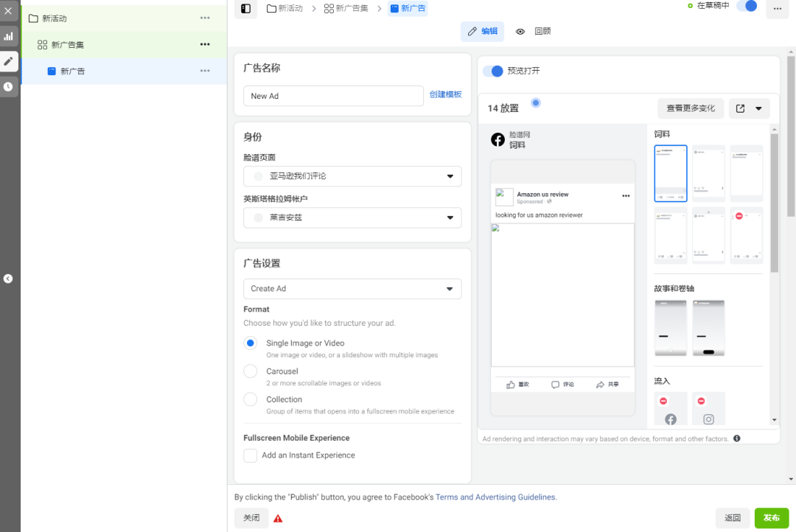Click the main page vertical scrollbar

(x=791, y=136)
